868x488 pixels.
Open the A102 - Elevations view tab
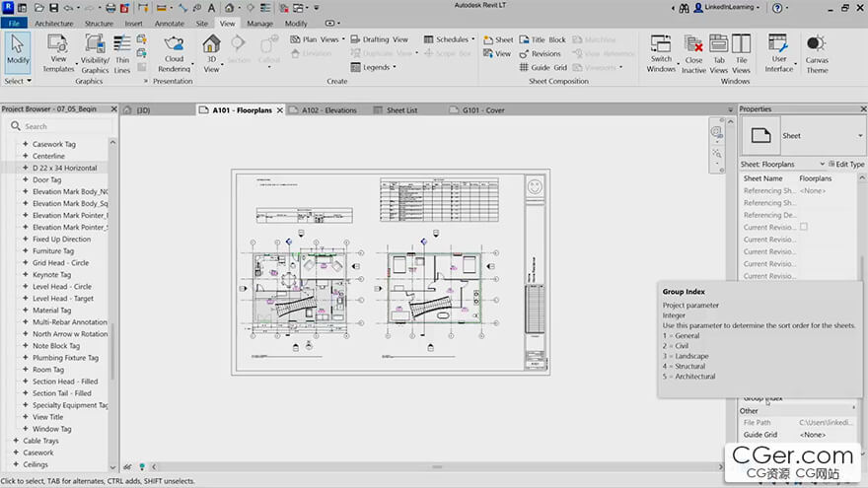328,110
